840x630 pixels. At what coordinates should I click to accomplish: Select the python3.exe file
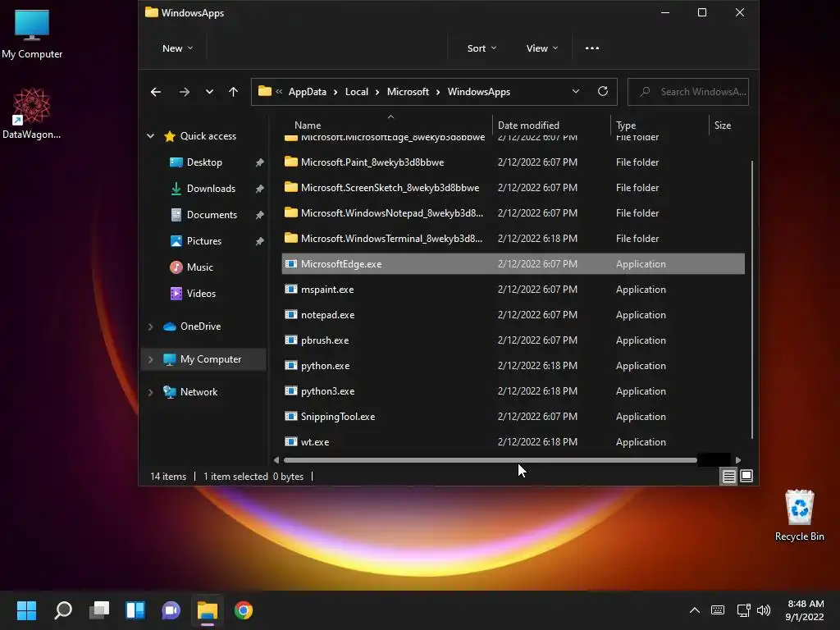click(x=513, y=391)
